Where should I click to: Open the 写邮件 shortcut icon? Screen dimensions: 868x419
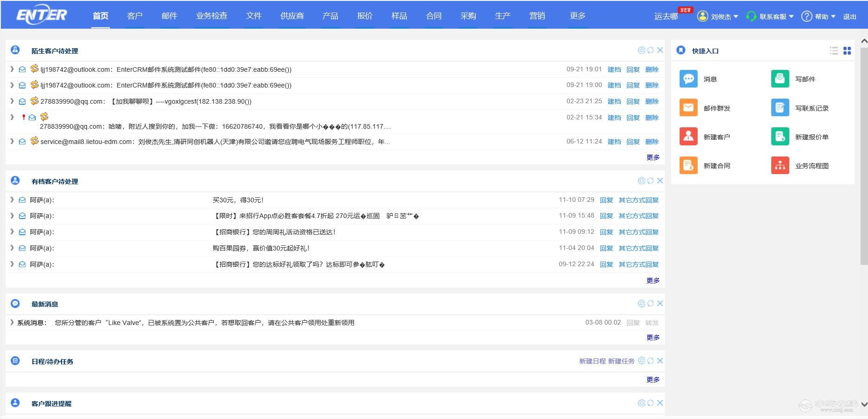point(780,79)
